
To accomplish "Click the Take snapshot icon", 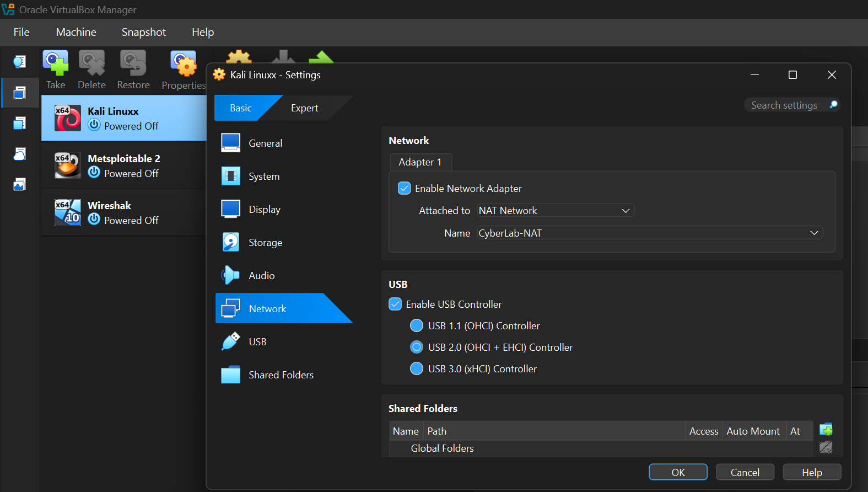I will (56, 63).
